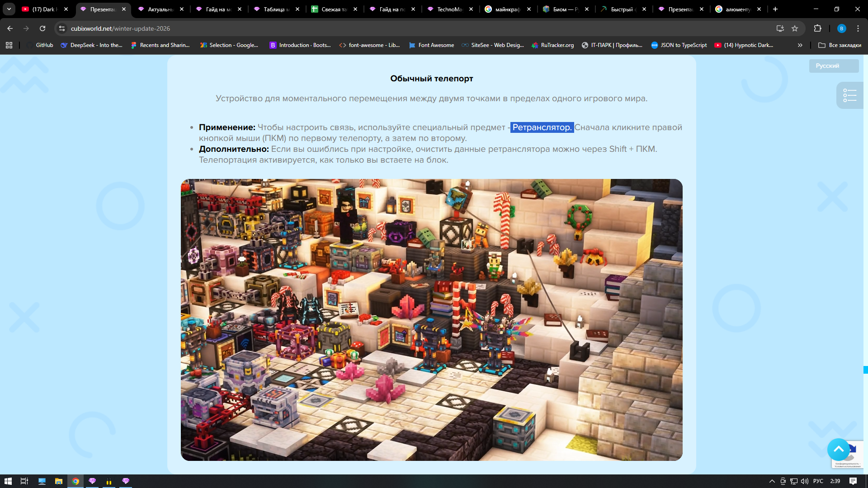868x488 pixels.
Task: Click the site info icon beside URL
Action: (x=62, y=28)
